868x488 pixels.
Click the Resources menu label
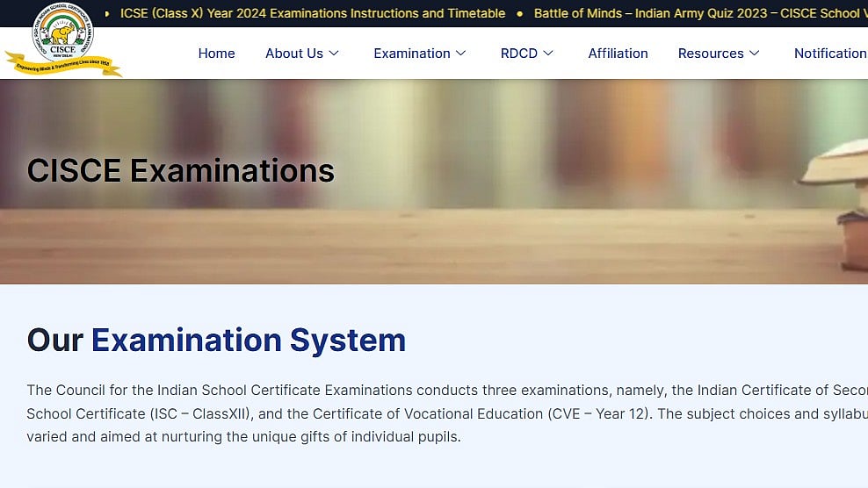coord(710,54)
